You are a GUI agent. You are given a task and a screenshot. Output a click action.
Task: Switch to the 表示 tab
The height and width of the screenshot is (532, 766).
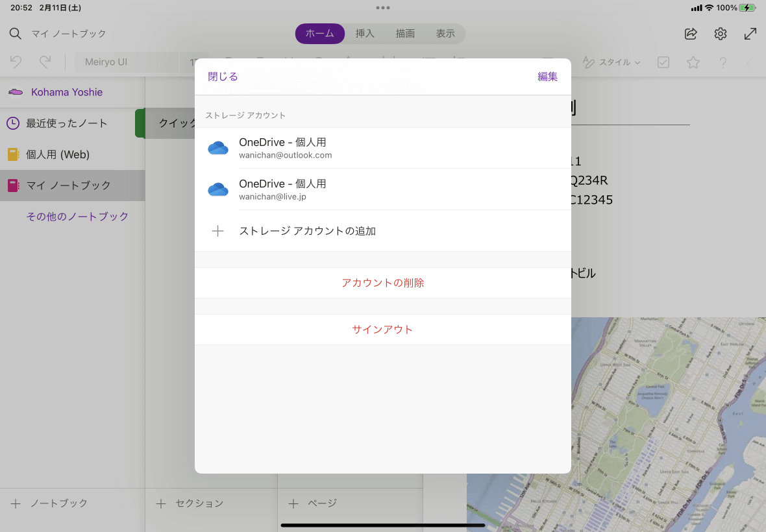pos(445,34)
